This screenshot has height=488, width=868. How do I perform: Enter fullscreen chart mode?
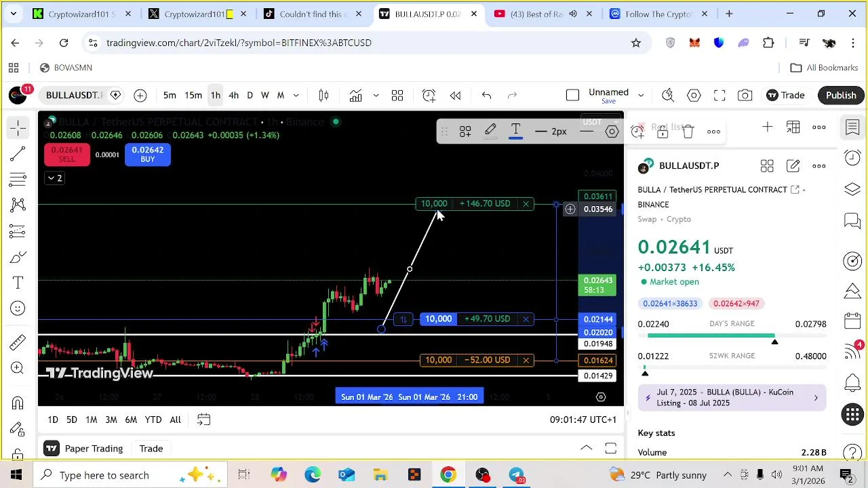[719, 96]
